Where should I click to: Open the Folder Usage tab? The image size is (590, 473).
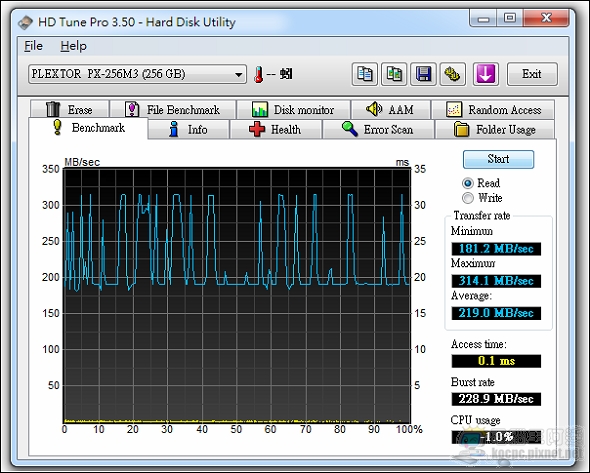494,129
